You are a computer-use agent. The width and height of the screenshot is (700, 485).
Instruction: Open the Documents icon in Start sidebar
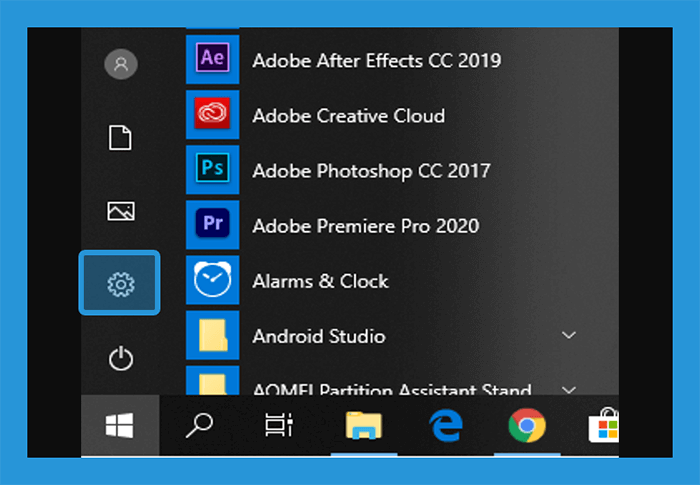(121, 138)
